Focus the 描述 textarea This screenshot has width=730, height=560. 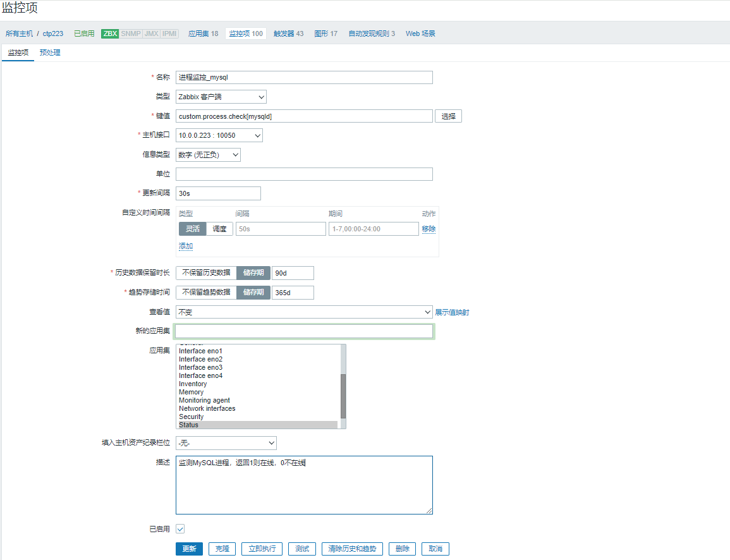[x=304, y=485]
